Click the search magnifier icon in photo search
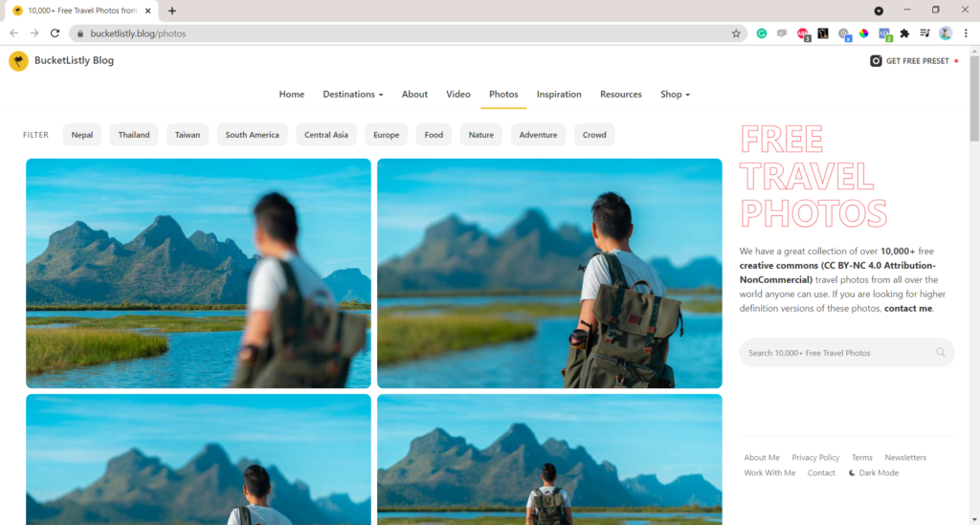 (x=940, y=353)
